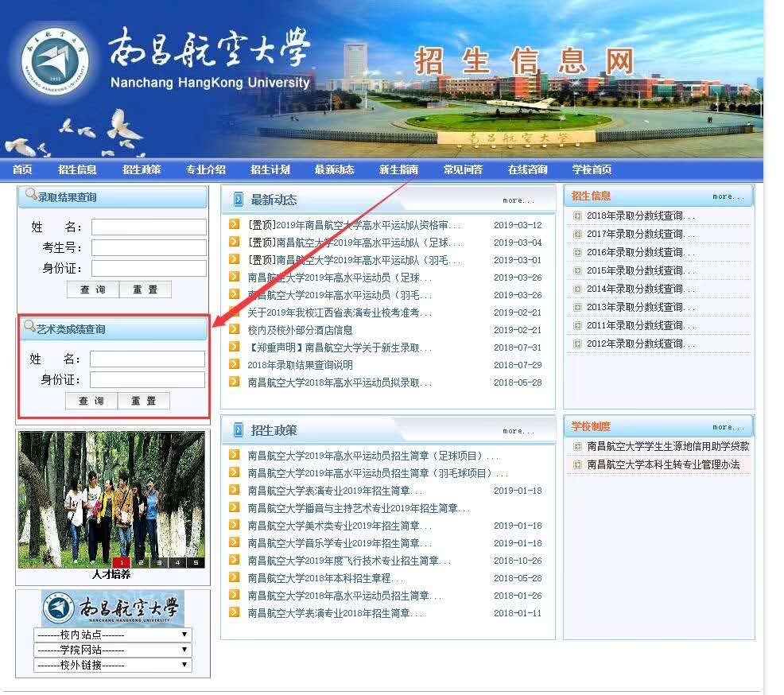Screen dimensions: 784x695
Task: Click the orange arrow beside 音乐学专业2019年招生简章
Action: click(x=234, y=542)
